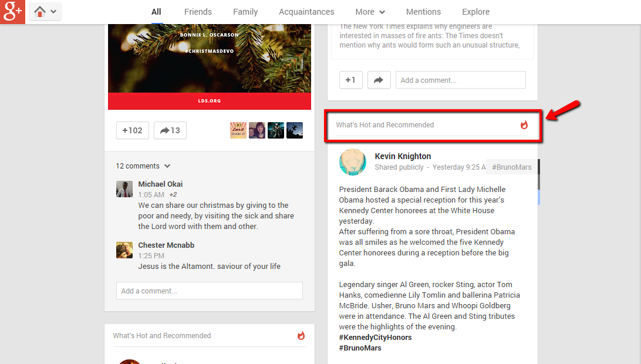Open Michael Okai's profile picture
The image size is (641, 364).
124,189
